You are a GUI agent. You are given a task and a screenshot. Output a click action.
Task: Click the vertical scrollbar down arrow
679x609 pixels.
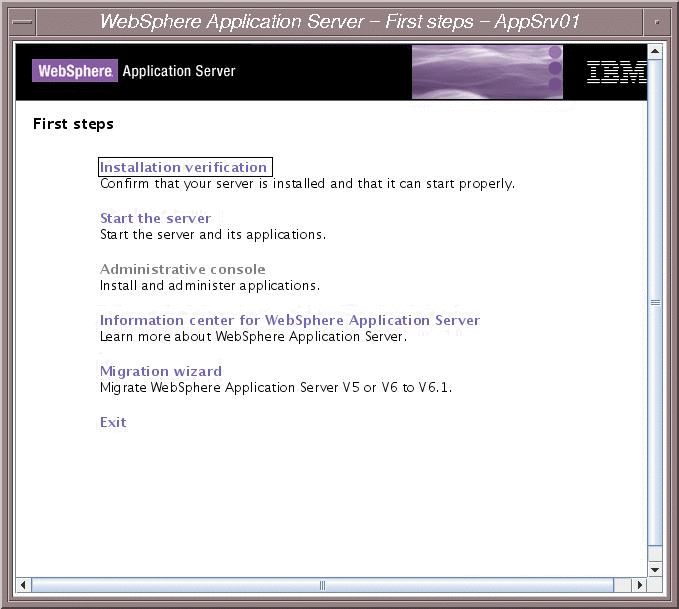(655, 569)
